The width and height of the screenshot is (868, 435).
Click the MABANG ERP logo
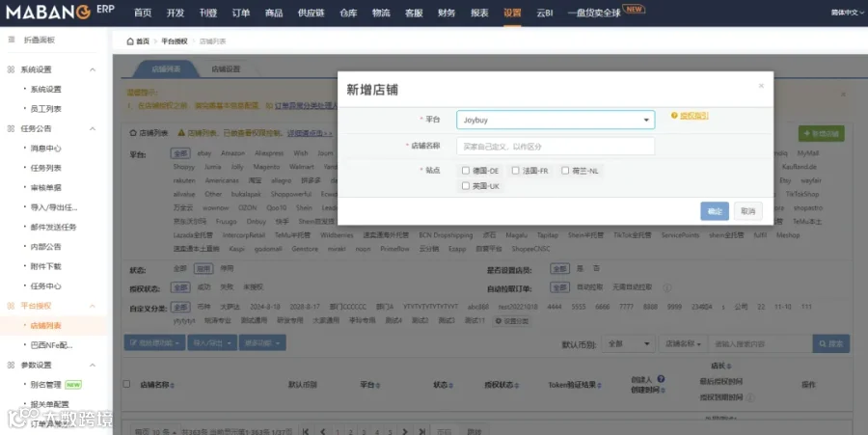[60, 12]
